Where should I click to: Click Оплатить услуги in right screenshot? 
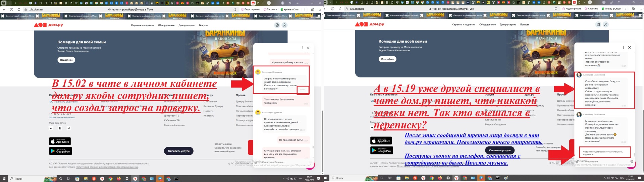(x=500, y=150)
